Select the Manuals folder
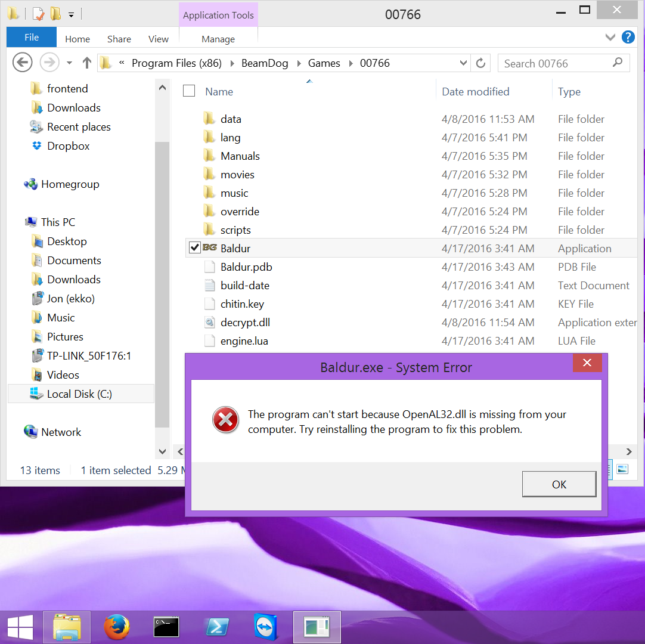 [240, 156]
